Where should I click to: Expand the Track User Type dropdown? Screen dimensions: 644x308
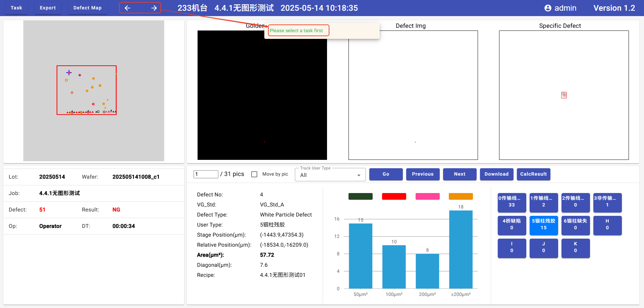[330, 175]
